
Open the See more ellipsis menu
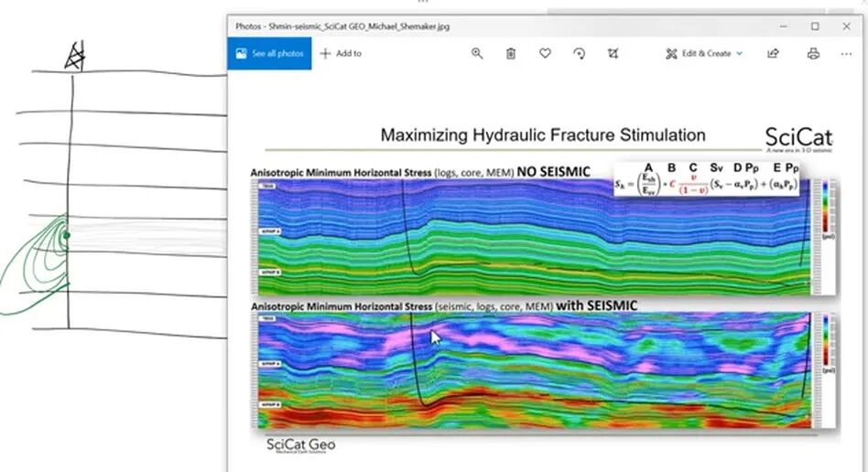(846, 54)
